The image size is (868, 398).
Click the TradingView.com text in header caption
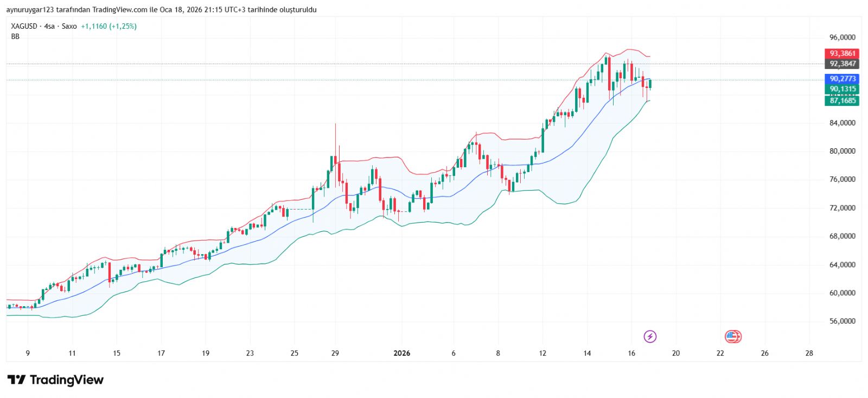pyautogui.click(x=119, y=10)
